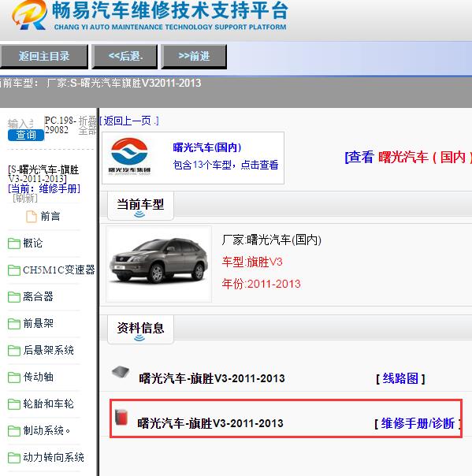Expand the 概论 folder
Screen dimensions: 472x476
pyautogui.click(x=33, y=243)
